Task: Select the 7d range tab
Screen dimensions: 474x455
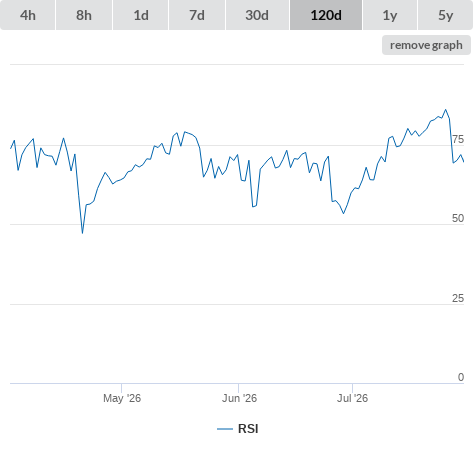Action: [x=197, y=15]
